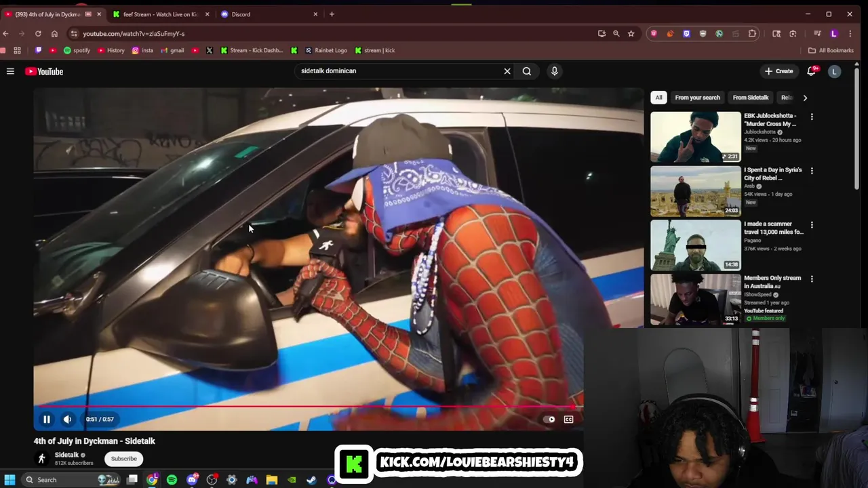Go back with the browser arrow

pyautogui.click(x=6, y=33)
